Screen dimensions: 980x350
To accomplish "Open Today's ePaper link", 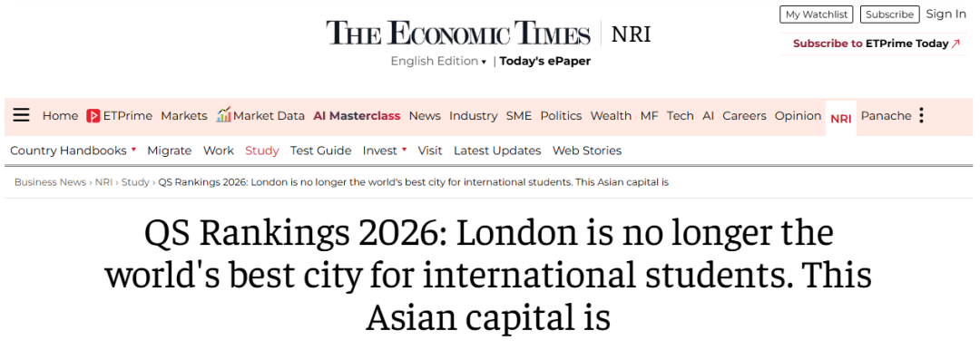I will click(545, 62).
